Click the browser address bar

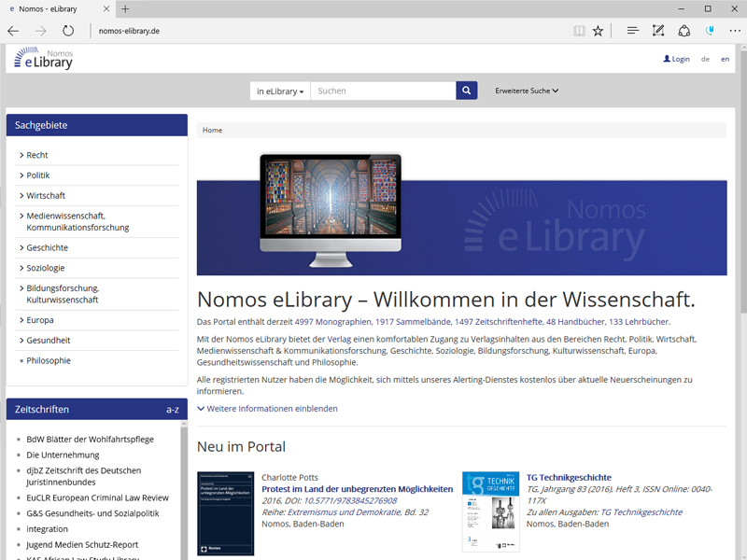point(329,31)
